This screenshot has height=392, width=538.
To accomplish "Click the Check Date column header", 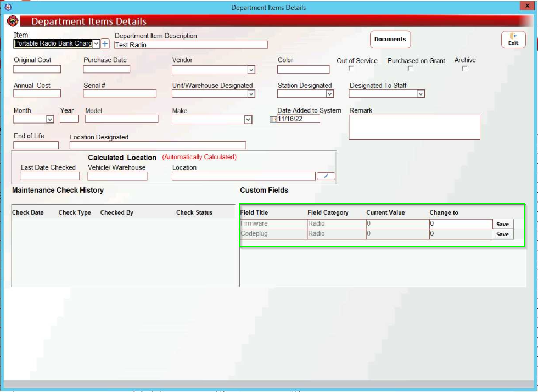I will [x=28, y=212].
